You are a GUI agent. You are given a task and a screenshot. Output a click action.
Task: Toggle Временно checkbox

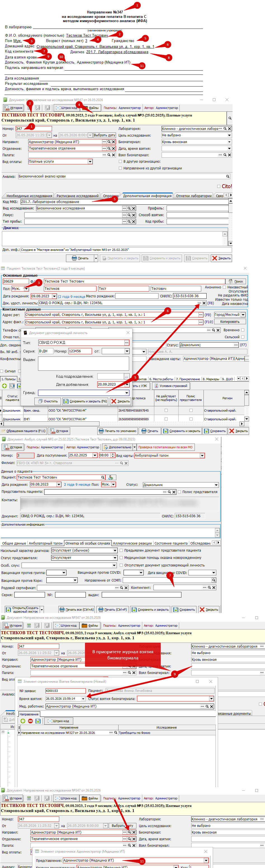(x=243, y=330)
